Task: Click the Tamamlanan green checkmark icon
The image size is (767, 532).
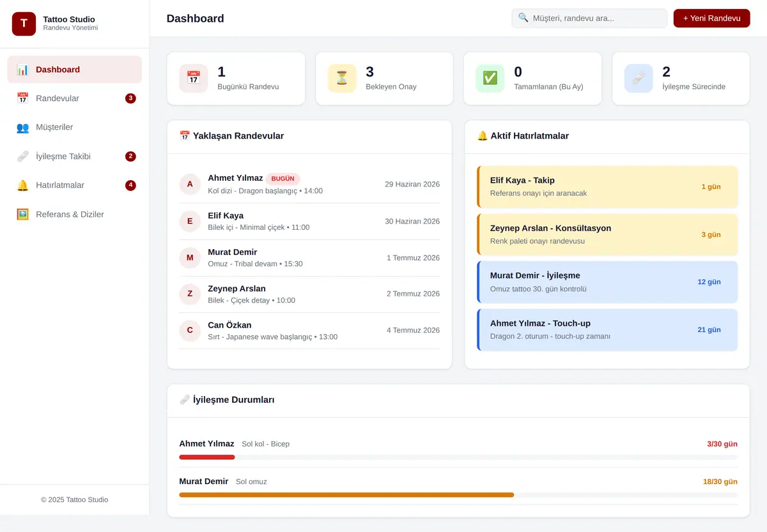Action: click(490, 78)
